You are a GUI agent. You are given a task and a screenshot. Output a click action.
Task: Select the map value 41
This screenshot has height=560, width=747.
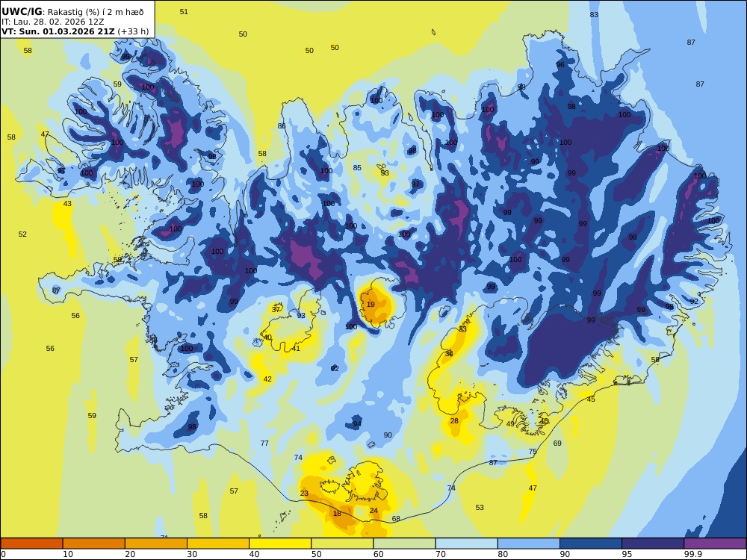point(296,349)
